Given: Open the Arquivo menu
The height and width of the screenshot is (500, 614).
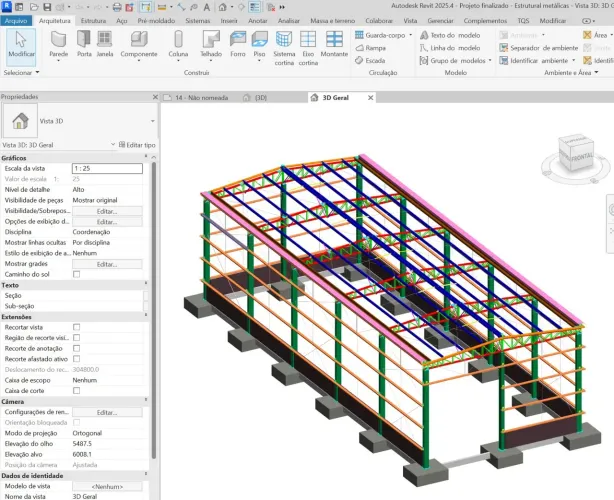Looking at the screenshot, I should click(x=16, y=20).
